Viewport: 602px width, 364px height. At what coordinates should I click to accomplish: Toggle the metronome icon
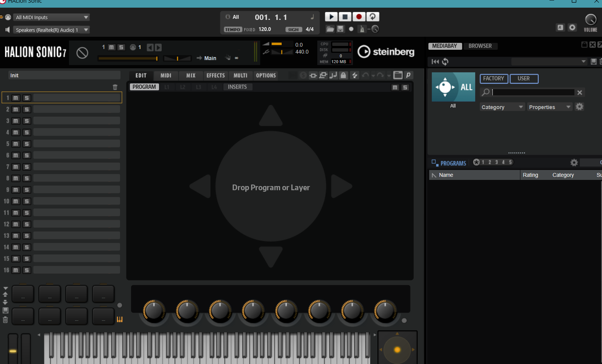click(x=362, y=29)
